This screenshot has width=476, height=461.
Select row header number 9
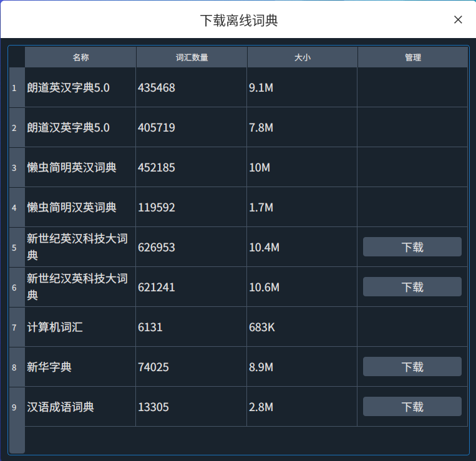coord(17,407)
